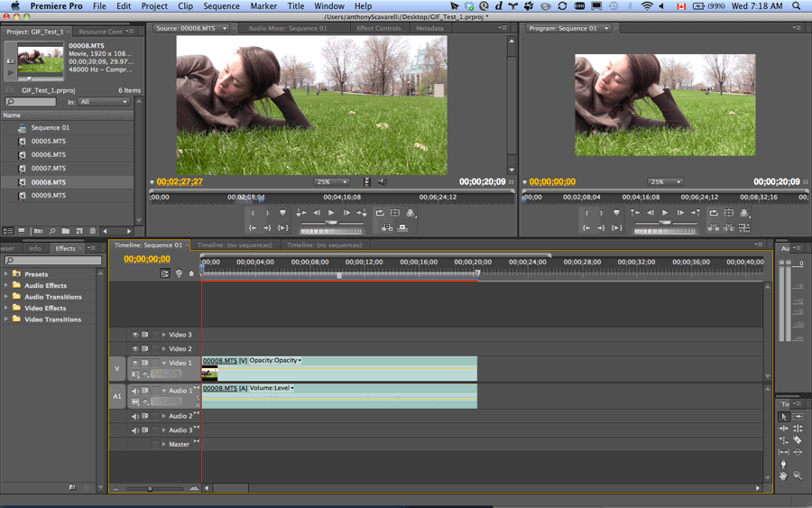Image resolution: width=812 pixels, height=508 pixels.
Task: Switch to the Effect Controls tab
Action: 378,28
